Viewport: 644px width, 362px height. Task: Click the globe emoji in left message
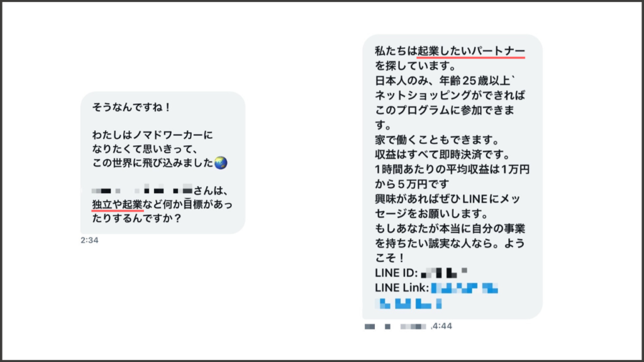(x=221, y=163)
